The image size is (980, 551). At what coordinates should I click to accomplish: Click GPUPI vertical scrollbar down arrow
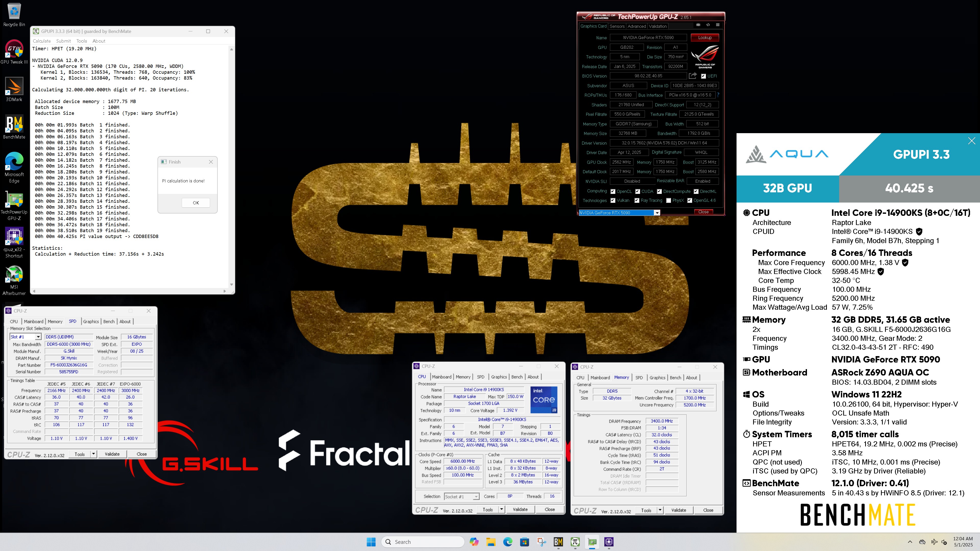231,284
